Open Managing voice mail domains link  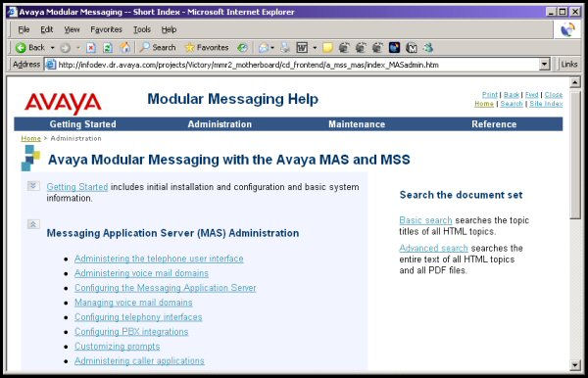133,303
